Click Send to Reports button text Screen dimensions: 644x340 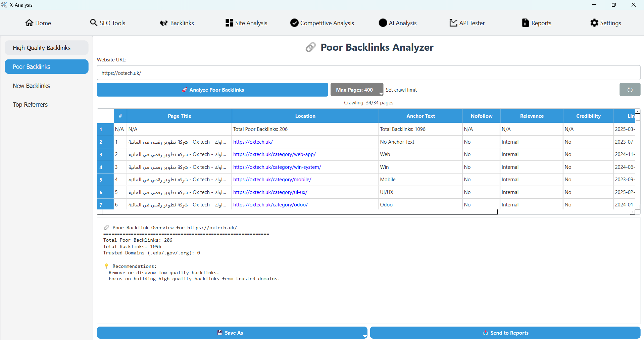[509, 333]
